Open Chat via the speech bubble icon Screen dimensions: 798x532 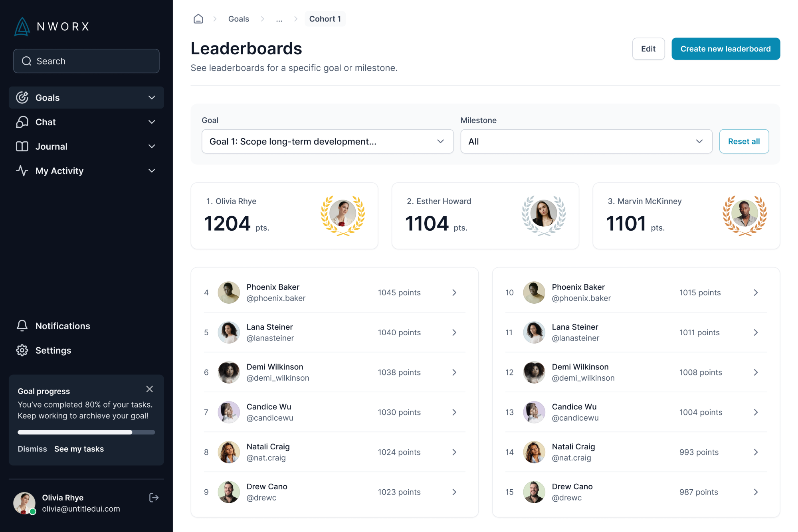tap(22, 122)
